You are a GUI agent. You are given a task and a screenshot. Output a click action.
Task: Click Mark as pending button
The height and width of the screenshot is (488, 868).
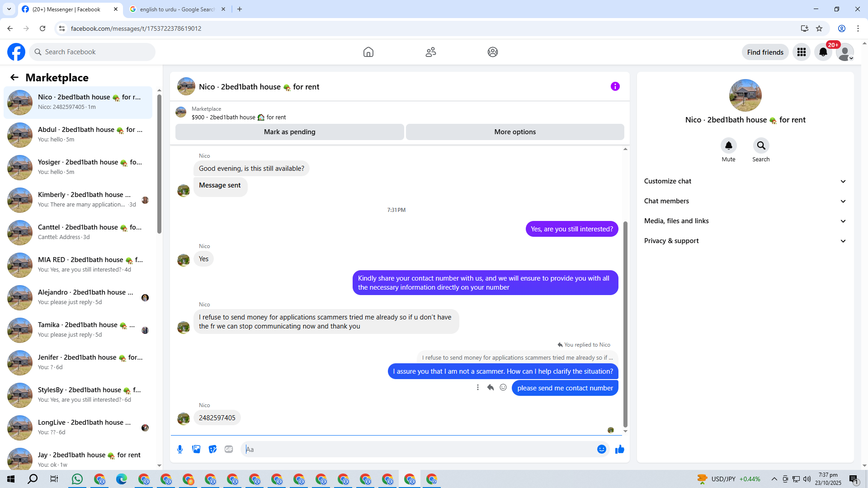(x=289, y=132)
